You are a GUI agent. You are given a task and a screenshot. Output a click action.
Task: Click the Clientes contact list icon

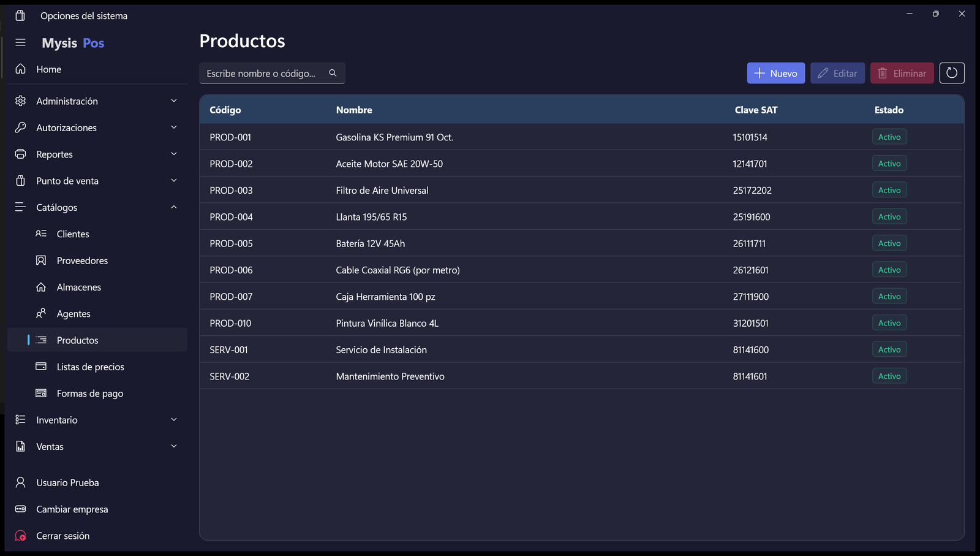coord(41,234)
